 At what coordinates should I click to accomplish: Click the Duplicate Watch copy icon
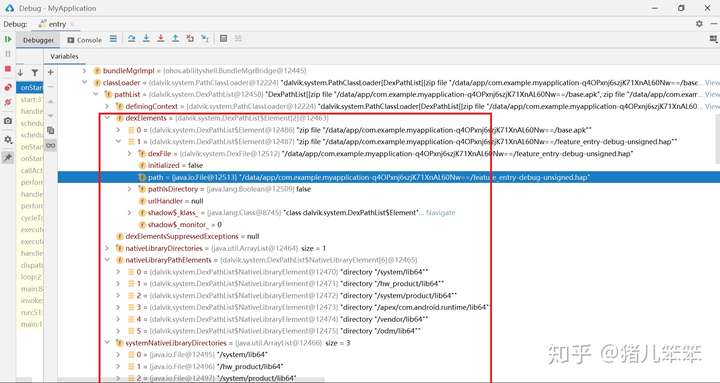click(x=51, y=130)
